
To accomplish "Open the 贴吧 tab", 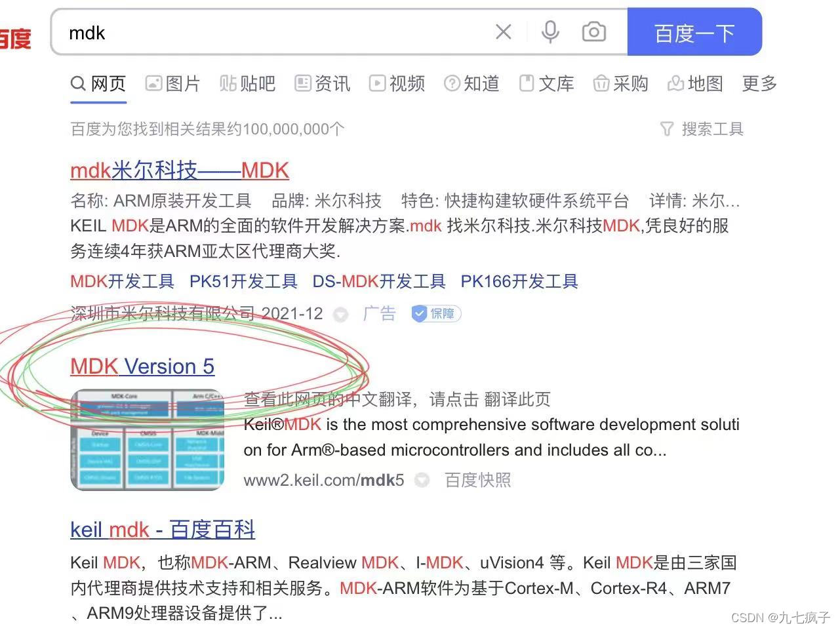I will click(247, 84).
